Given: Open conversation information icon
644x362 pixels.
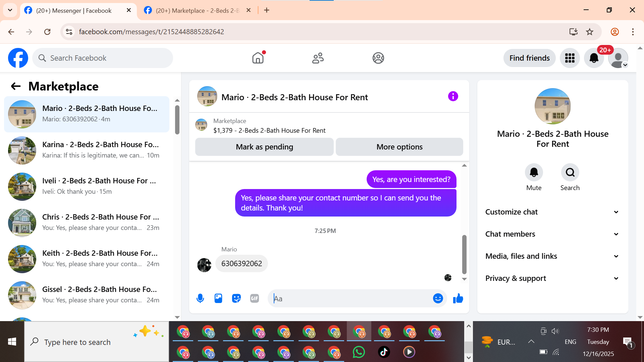Looking at the screenshot, I should coord(453,97).
